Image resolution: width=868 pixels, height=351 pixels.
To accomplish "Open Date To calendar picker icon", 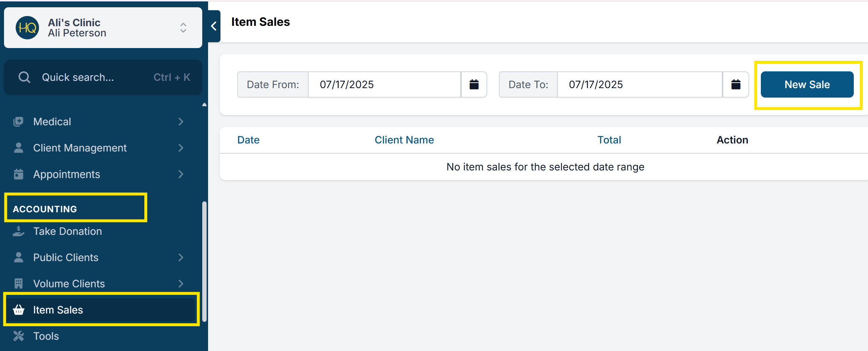I will tap(736, 84).
